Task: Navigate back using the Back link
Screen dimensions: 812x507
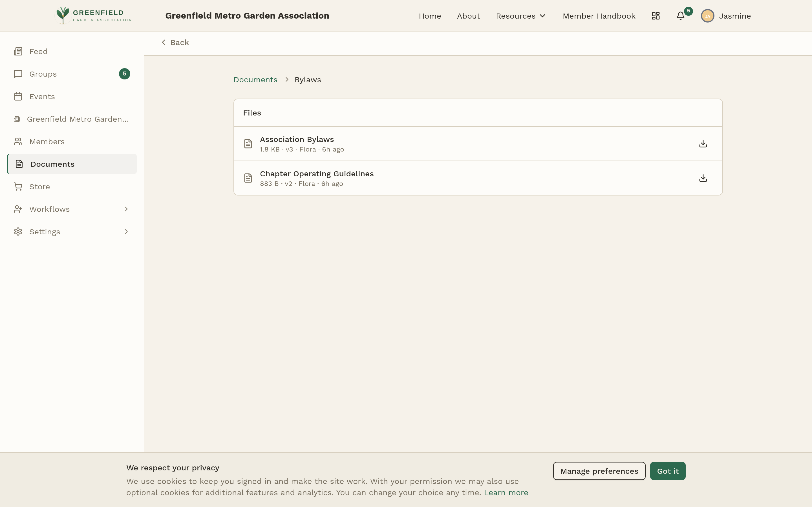Action: (x=175, y=42)
